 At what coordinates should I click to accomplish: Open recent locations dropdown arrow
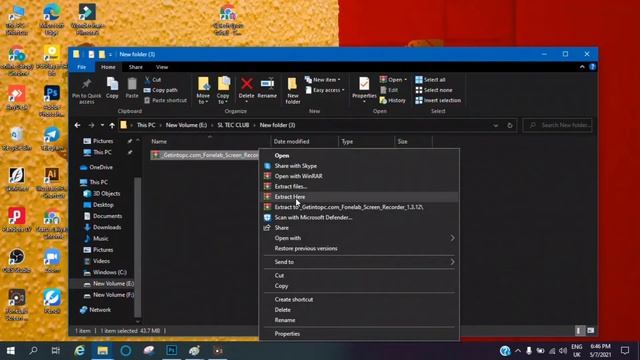pyautogui.click(x=102, y=125)
